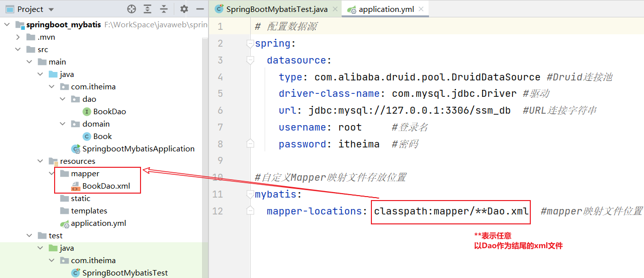Collapse the main java folder arrow
644x278 pixels.
[40, 74]
